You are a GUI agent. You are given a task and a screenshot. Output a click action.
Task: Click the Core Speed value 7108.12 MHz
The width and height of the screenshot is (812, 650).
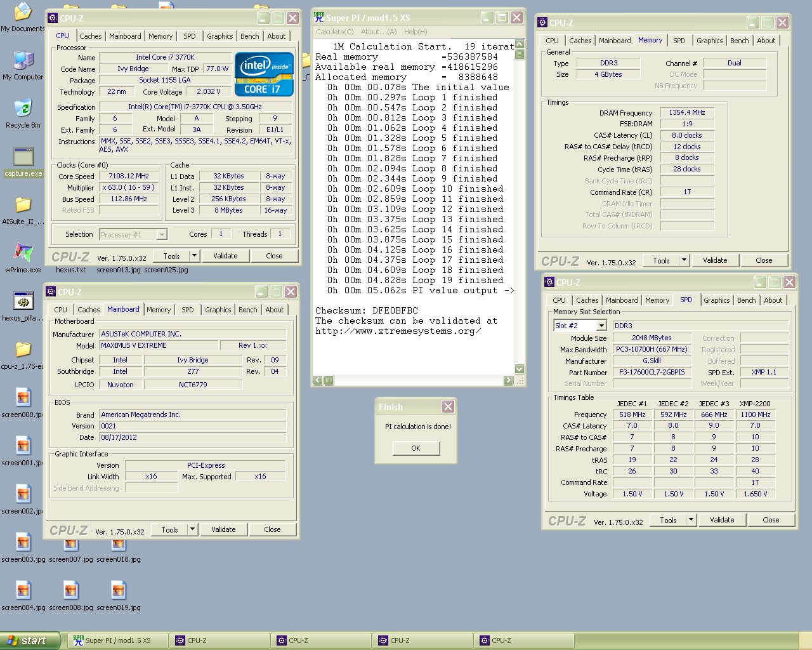click(x=129, y=176)
